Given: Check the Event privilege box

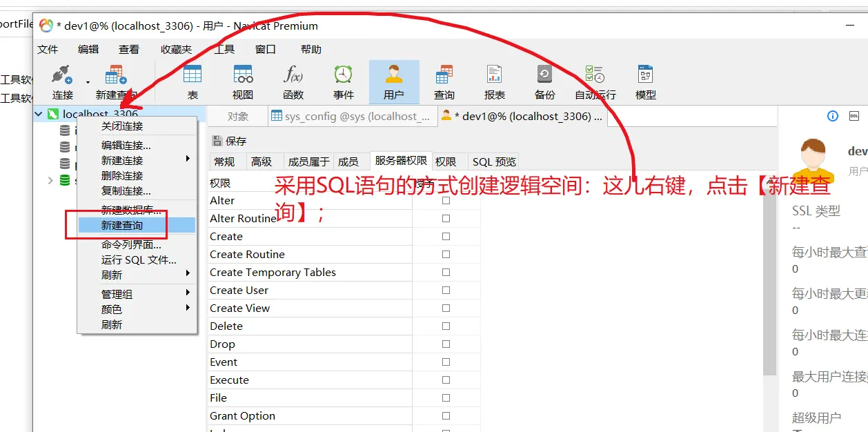Looking at the screenshot, I should (x=446, y=362).
